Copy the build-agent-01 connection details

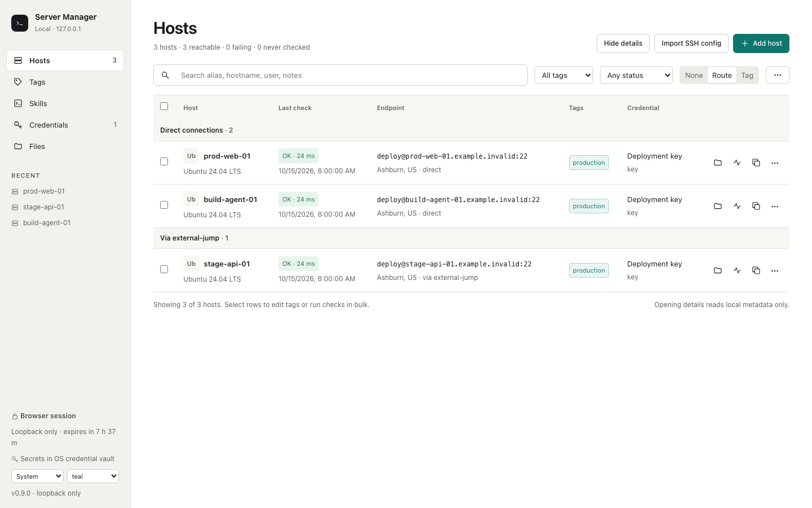pos(756,206)
